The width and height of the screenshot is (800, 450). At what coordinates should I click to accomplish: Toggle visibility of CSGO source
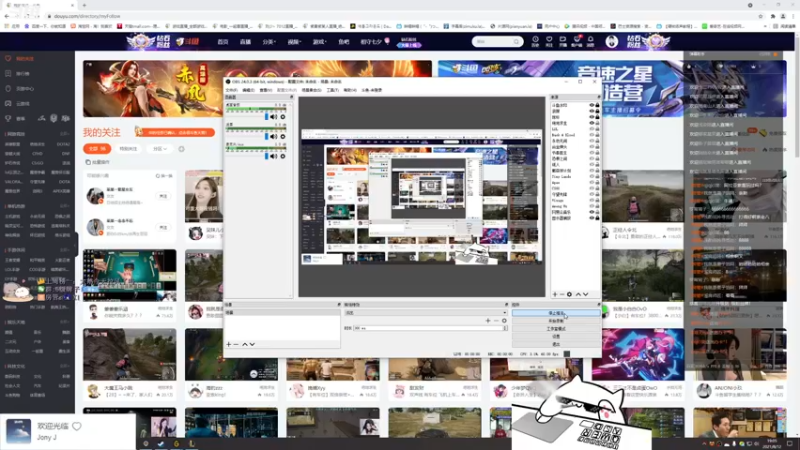592,188
